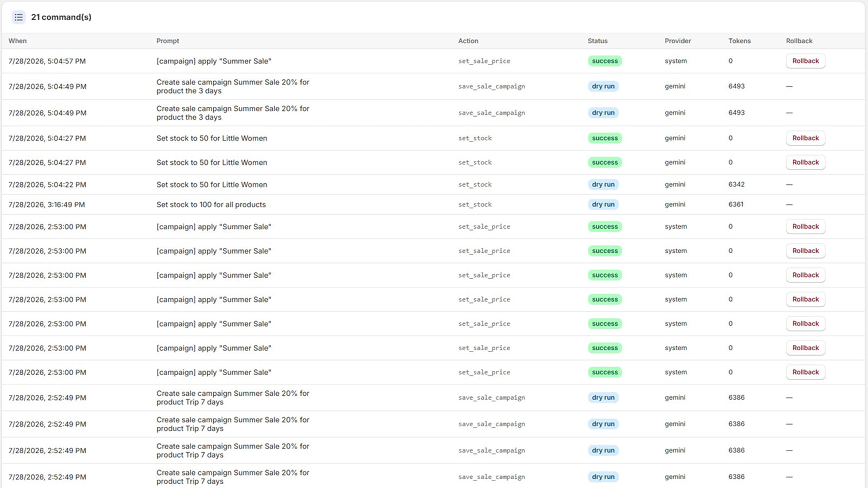The image size is (868, 488).
Task: Click gemini in the 3:16:49 PM row
Action: (675, 204)
